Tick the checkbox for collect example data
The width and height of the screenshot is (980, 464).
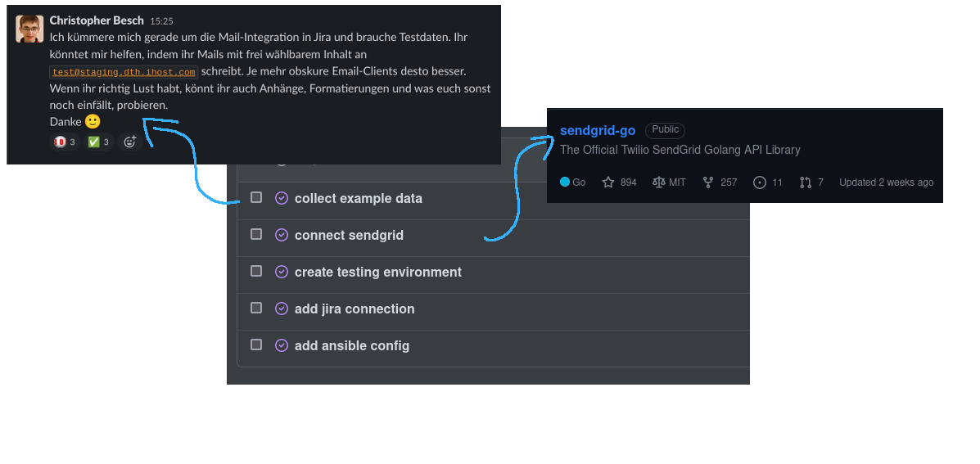pos(256,197)
